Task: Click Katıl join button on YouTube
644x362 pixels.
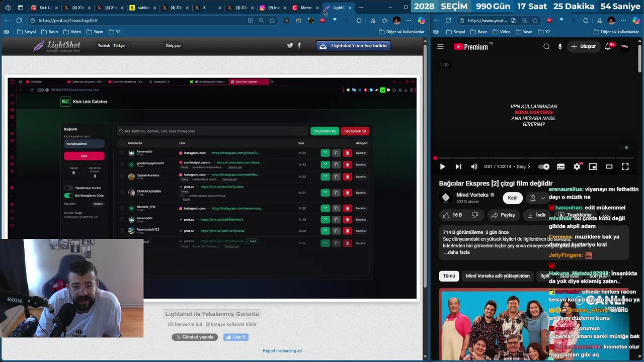Action: click(x=513, y=198)
